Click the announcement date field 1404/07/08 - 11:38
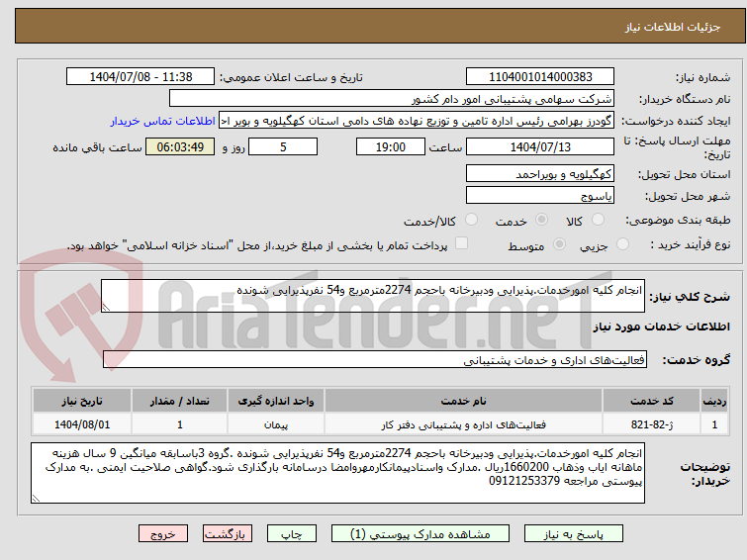The image size is (747, 560). (x=140, y=77)
